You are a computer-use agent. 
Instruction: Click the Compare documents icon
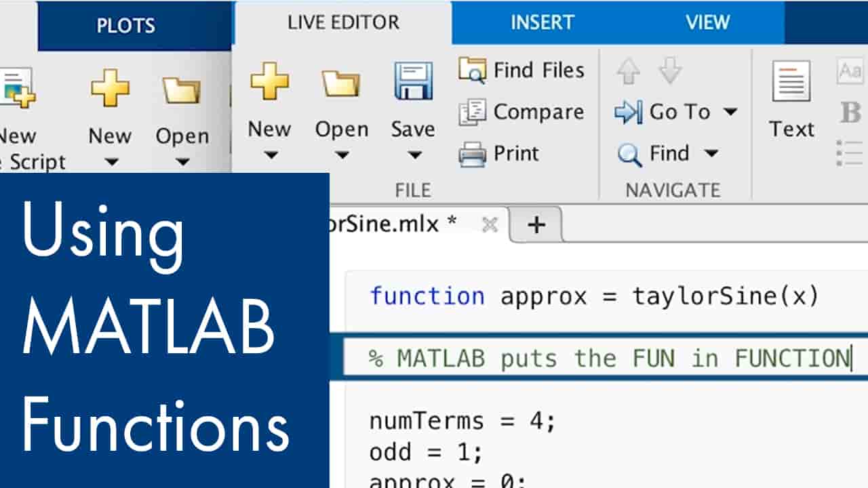(473, 112)
